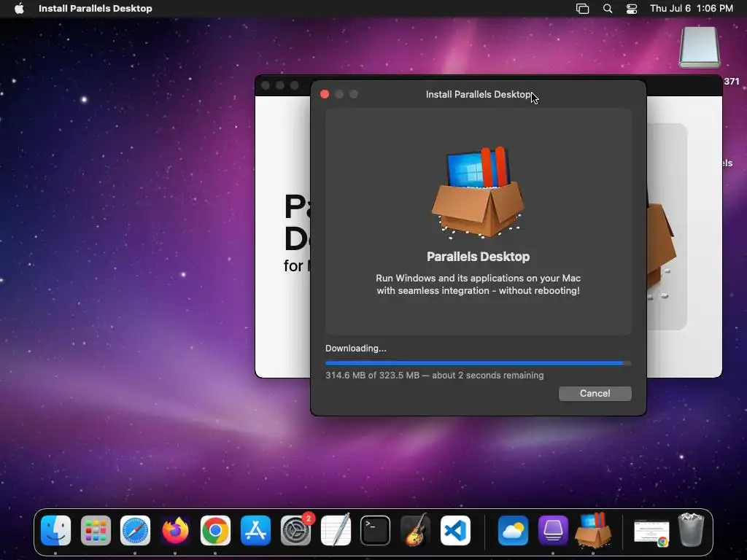This screenshot has width=747, height=560.
Task: Open TextEdit from the Dock
Action: point(336,530)
